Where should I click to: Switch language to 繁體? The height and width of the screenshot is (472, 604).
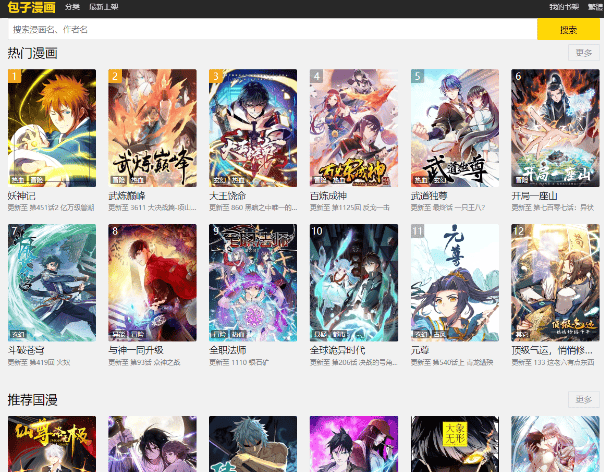593,7
